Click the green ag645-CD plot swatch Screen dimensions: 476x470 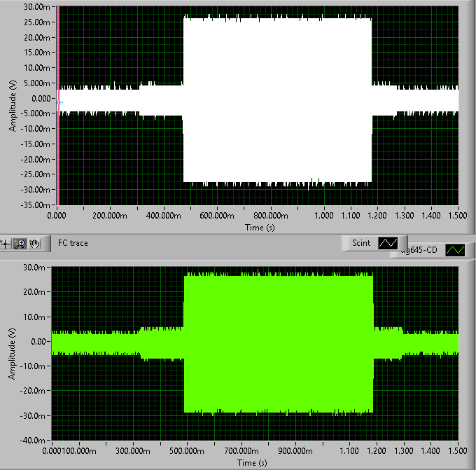pyautogui.click(x=455, y=250)
